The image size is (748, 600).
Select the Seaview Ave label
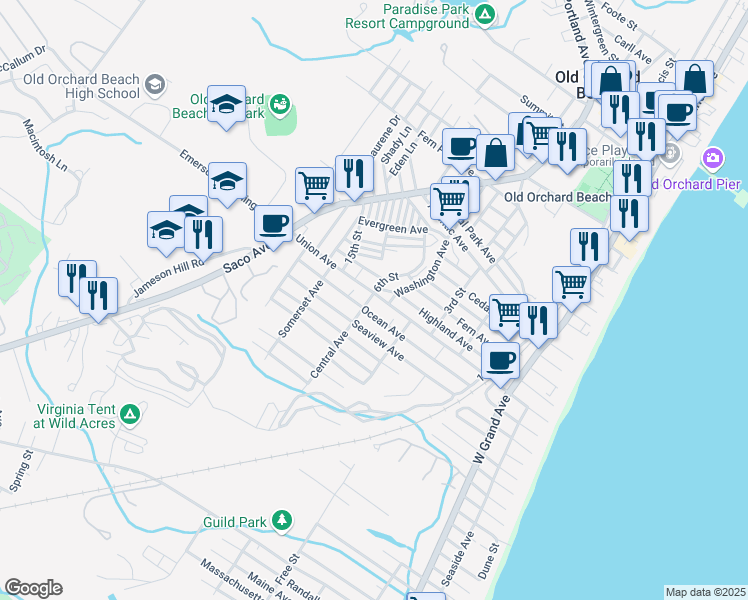[378, 341]
